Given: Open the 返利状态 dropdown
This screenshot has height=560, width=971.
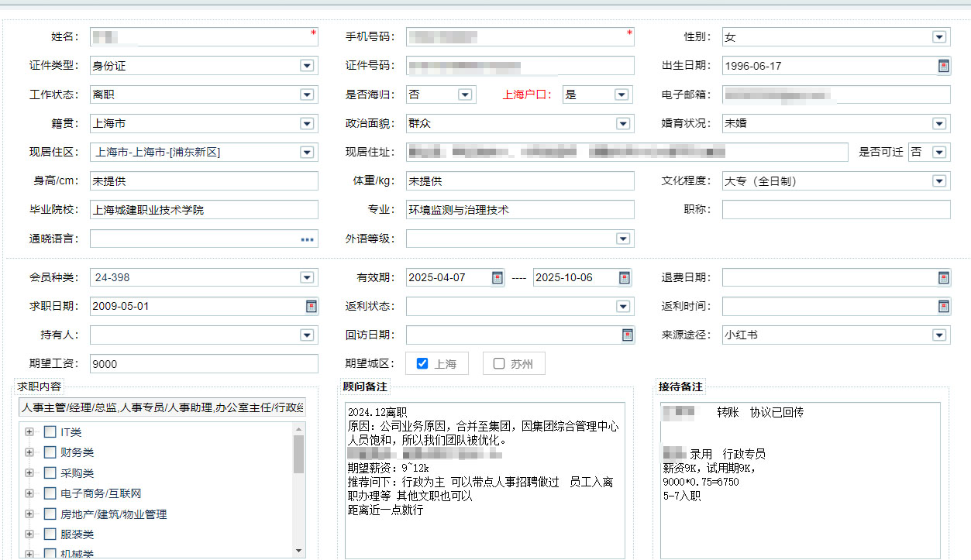Looking at the screenshot, I should point(624,306).
